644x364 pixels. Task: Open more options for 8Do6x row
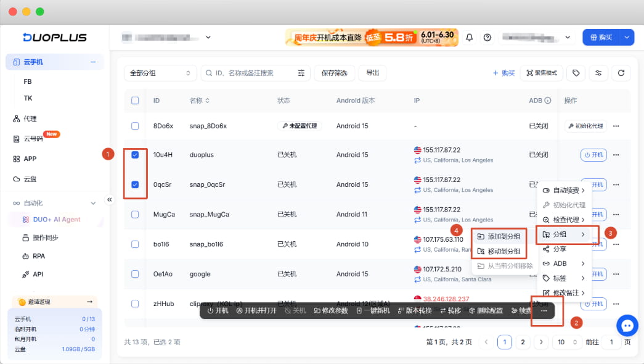coord(616,126)
